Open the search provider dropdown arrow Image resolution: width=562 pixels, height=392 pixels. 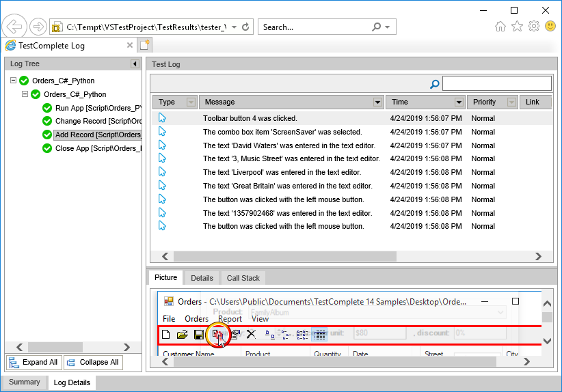(388, 27)
